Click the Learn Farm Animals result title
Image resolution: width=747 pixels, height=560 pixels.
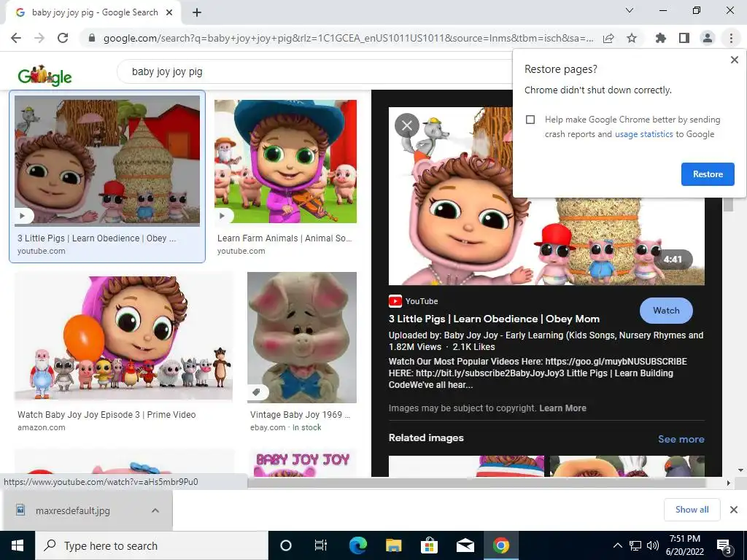pyautogui.click(x=285, y=238)
